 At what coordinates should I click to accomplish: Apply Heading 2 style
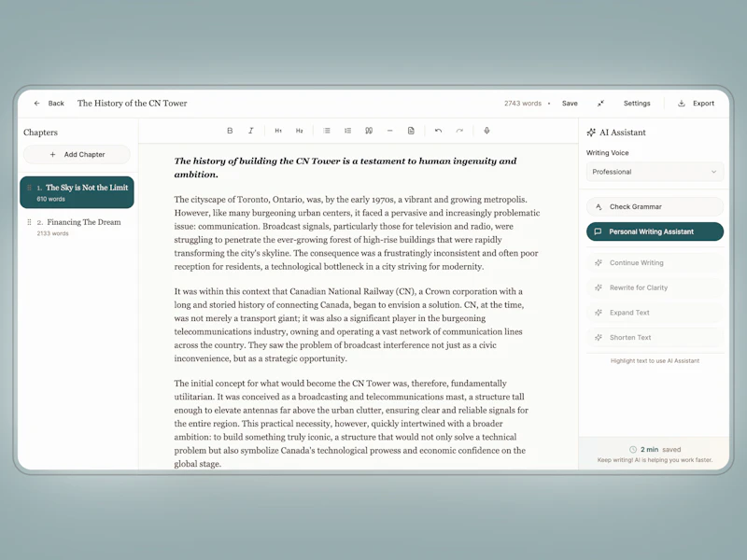pos(299,131)
